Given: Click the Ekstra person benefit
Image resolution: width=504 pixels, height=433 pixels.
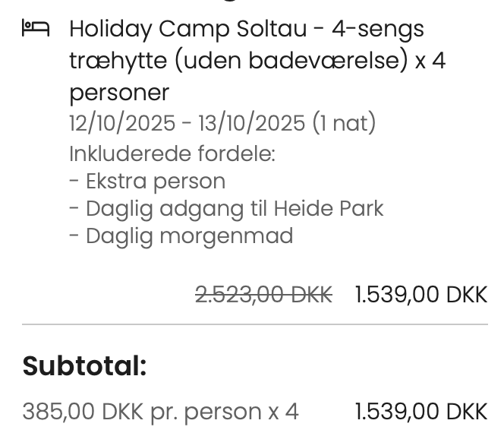Looking at the screenshot, I should (x=147, y=182).
